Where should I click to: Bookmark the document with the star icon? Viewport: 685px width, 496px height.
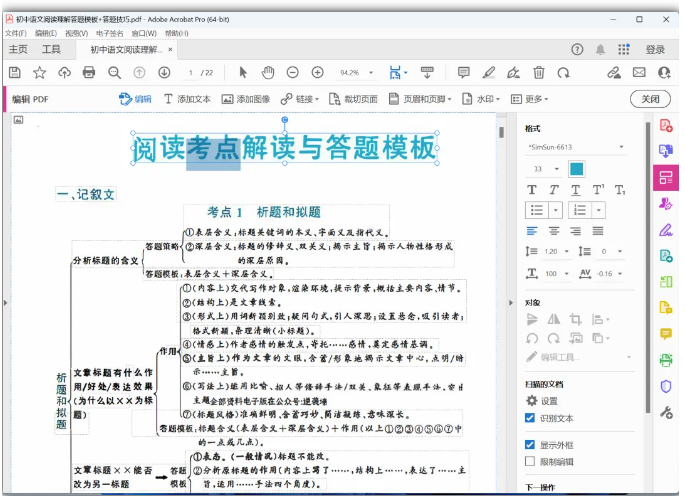pos(40,73)
